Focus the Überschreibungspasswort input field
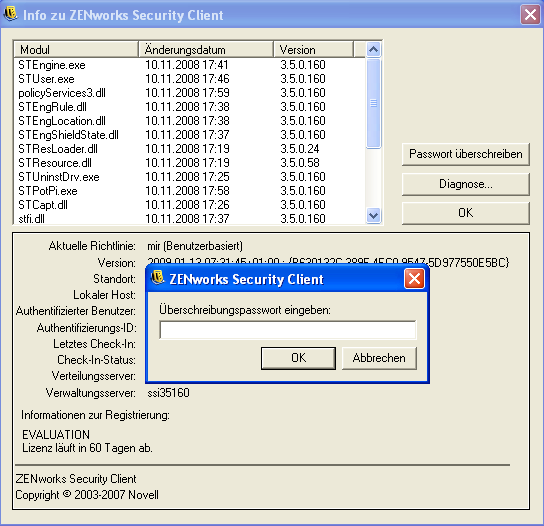This screenshot has width=544, height=526. point(288,330)
